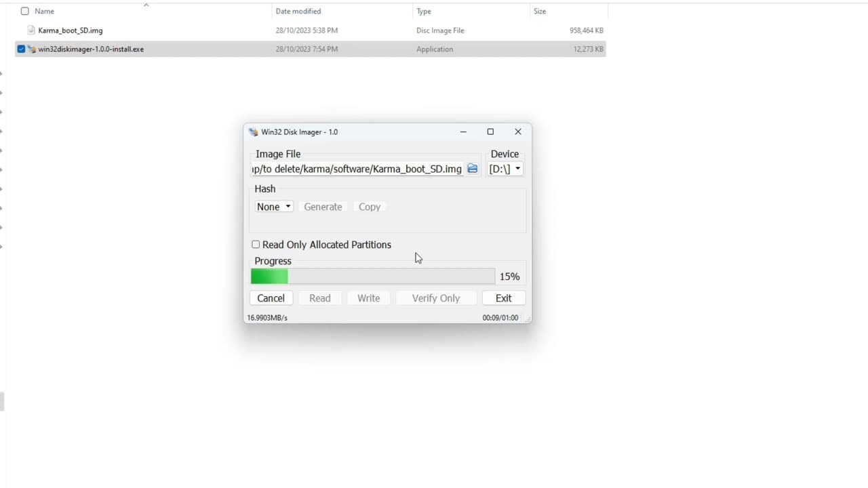Click the Image File path field
This screenshot has height=488, width=868.
[357, 169]
